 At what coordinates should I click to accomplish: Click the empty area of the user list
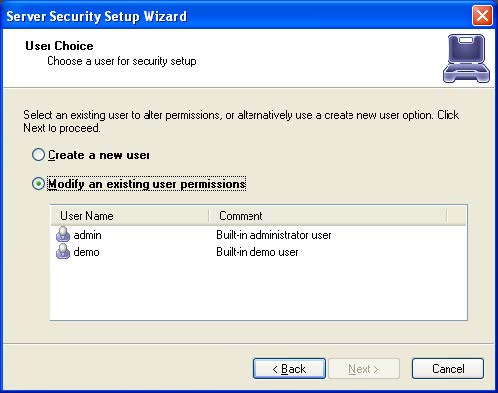258,290
